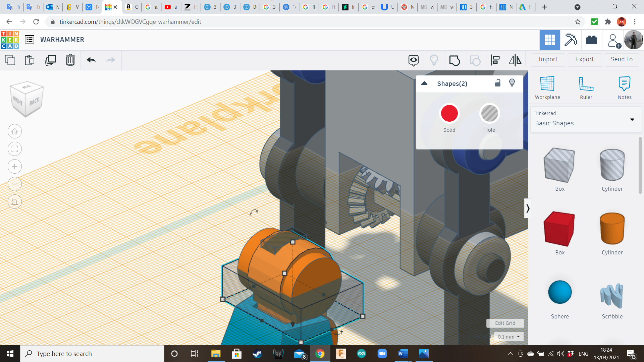Delete the selected shapes with the trash icon
644x362 pixels.
pyautogui.click(x=70, y=60)
